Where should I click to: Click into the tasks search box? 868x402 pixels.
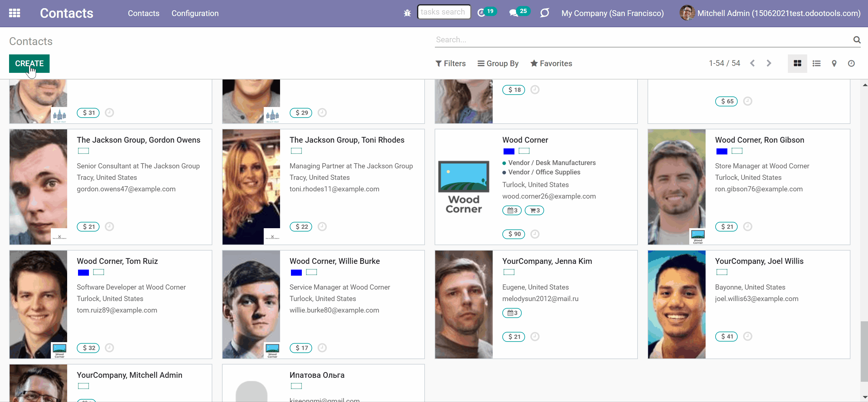point(444,12)
